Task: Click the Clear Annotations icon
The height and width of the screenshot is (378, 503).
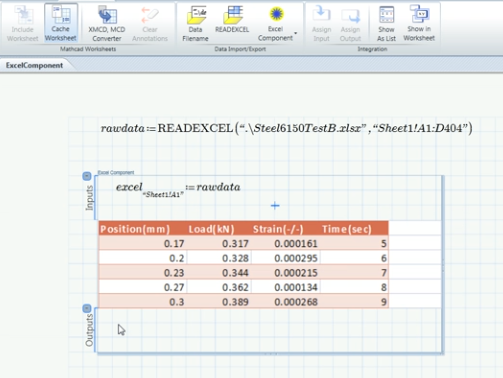Action: [150, 23]
